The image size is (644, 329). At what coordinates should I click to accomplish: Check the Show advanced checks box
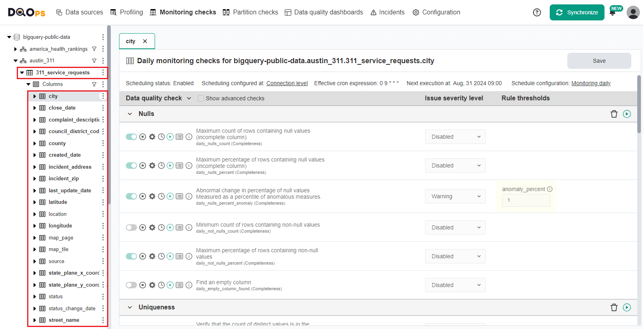pyautogui.click(x=201, y=98)
